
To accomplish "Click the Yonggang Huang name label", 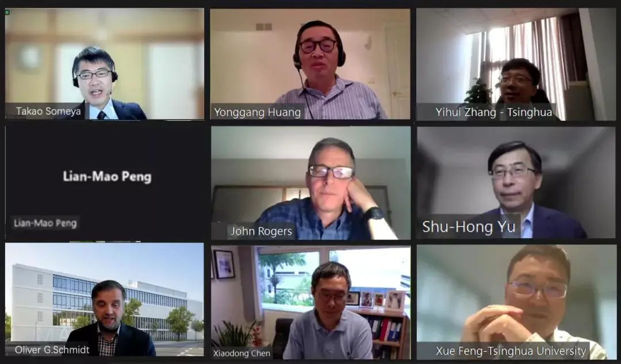I will pos(258,112).
